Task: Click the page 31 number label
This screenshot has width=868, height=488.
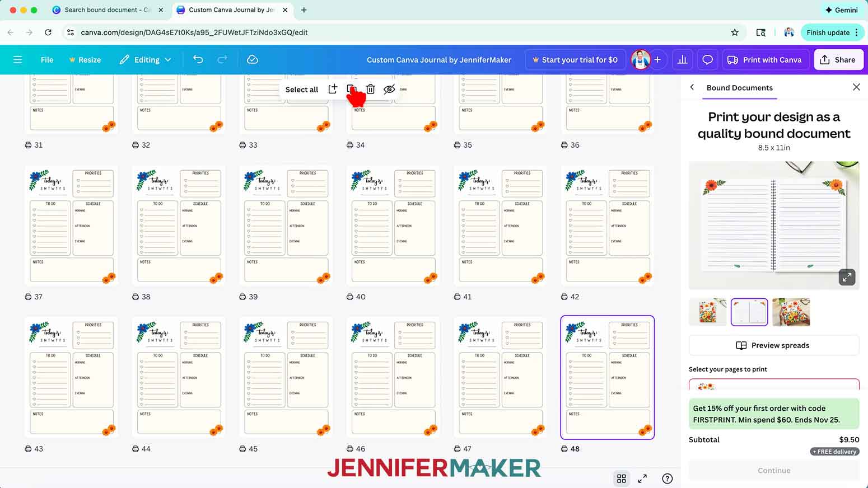Action: point(38,145)
